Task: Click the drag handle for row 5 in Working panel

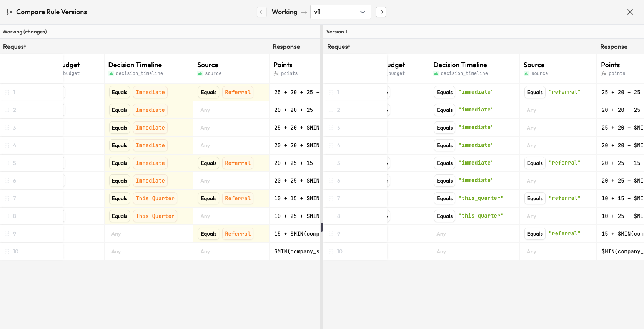Action: coord(7,163)
